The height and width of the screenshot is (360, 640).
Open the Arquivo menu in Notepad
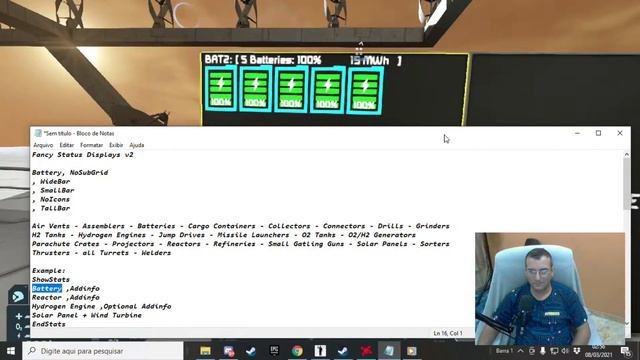coord(43,145)
